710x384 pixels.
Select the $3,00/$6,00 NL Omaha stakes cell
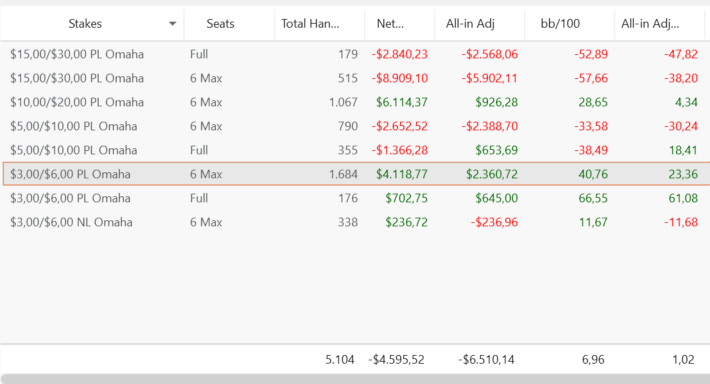tap(71, 222)
